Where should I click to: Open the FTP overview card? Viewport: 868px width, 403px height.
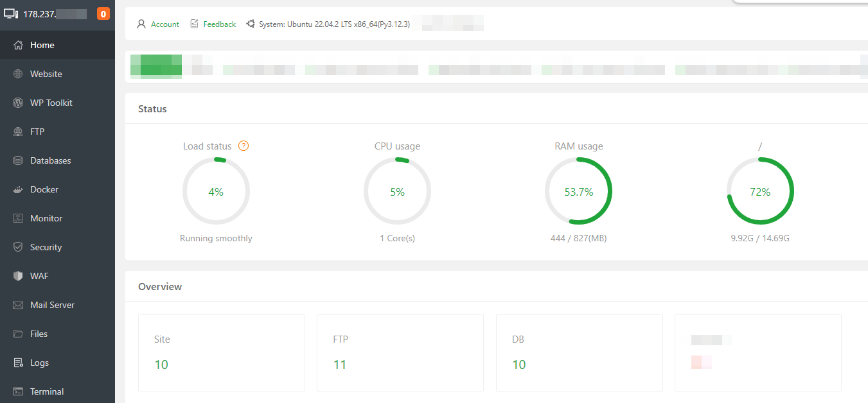pyautogui.click(x=400, y=353)
